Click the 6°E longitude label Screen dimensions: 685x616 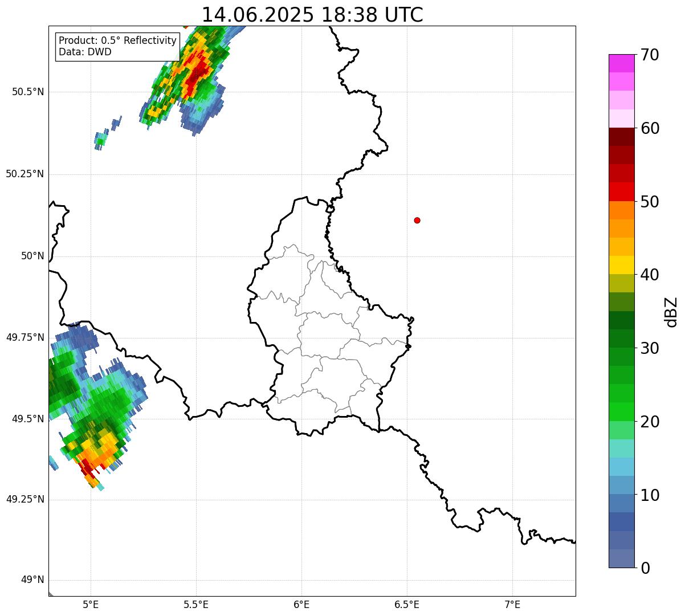tap(301, 604)
